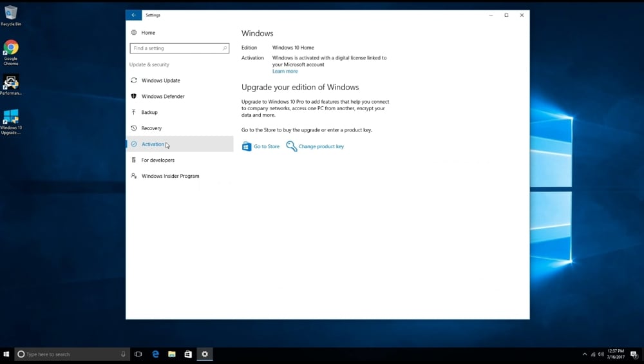Open the Windows Start menu

point(7,354)
